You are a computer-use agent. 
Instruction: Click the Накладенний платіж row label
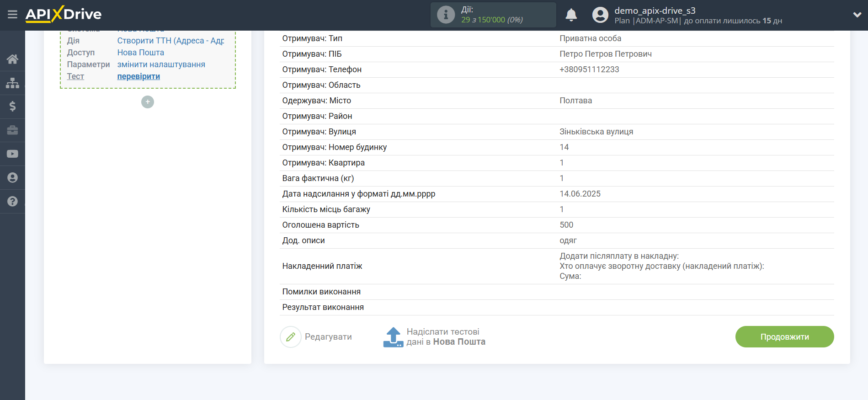[322, 266]
